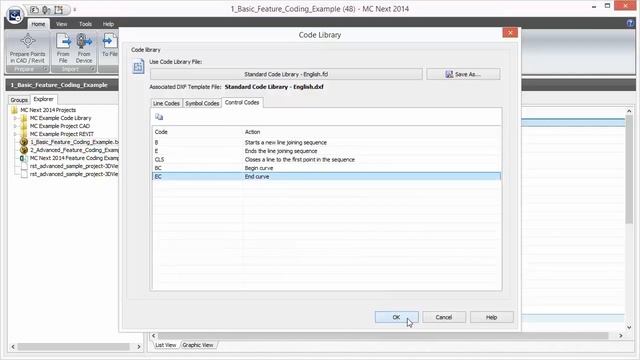
Task: Select the Control Codes tab
Action: [x=242, y=102]
